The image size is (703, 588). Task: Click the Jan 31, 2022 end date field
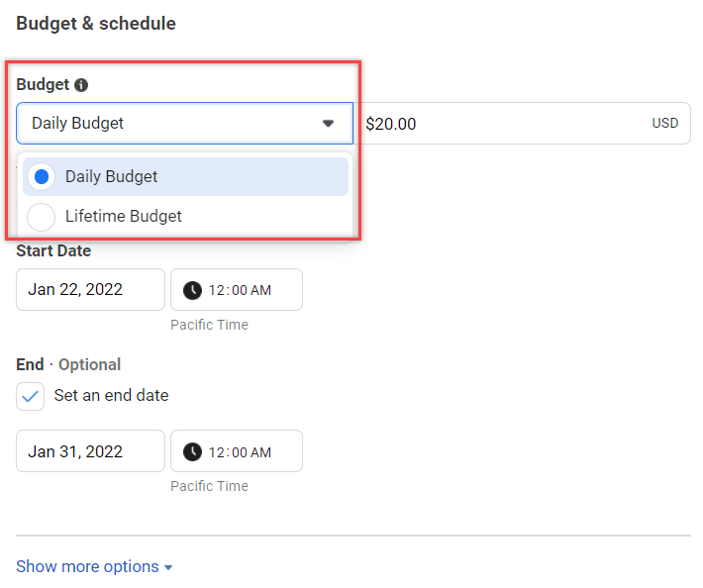[90, 450]
